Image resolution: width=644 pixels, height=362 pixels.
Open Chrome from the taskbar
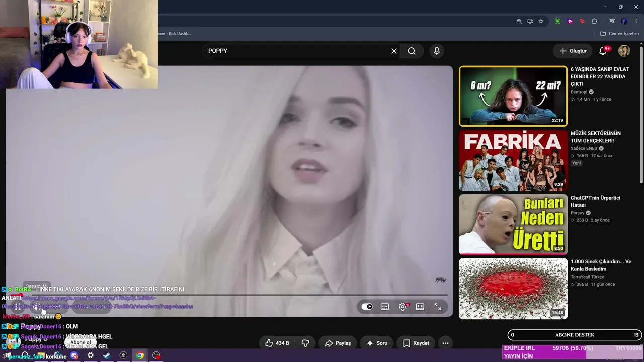[140, 355]
